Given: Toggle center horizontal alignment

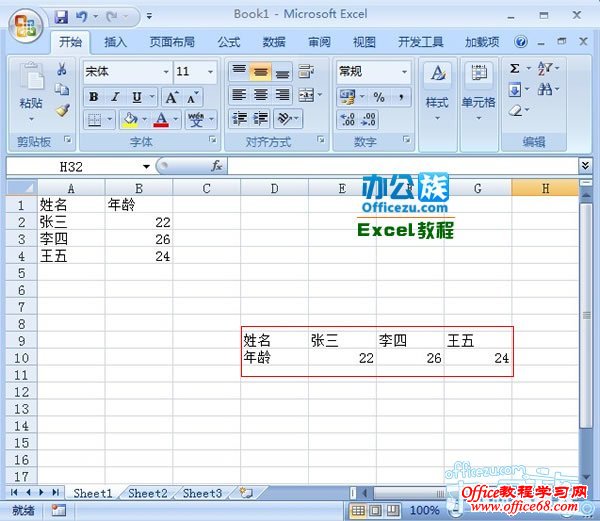Looking at the screenshot, I should pyautogui.click(x=261, y=95).
